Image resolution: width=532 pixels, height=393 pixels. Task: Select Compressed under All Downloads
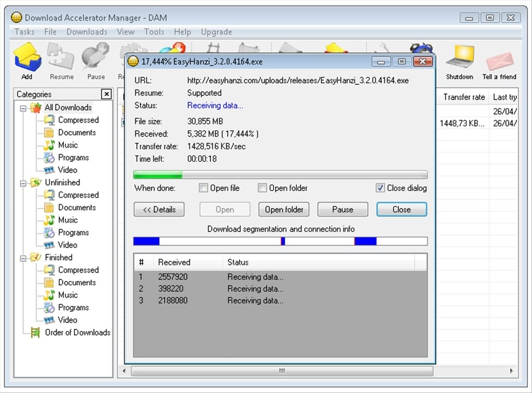tap(79, 120)
